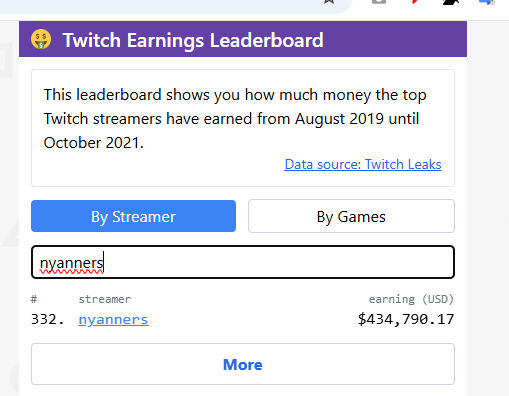Open the blue translate extension icon
509x396 pixels.
pos(486,2)
